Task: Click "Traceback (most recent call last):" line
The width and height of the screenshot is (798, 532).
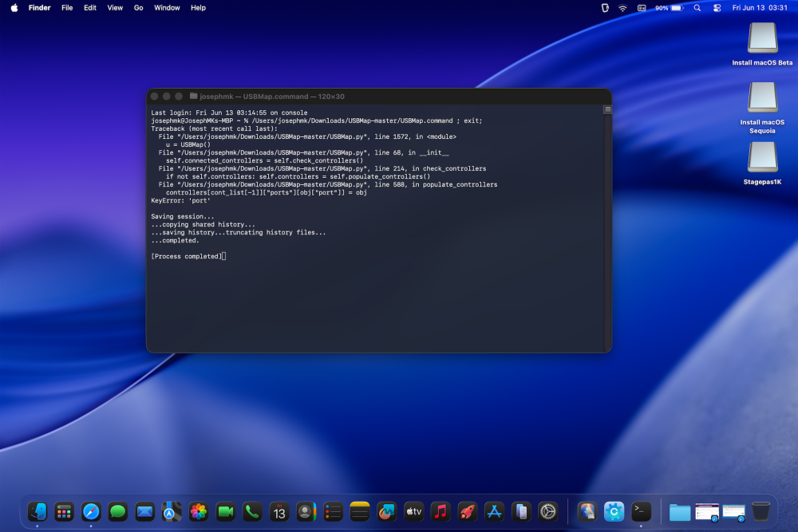Action: pos(214,128)
